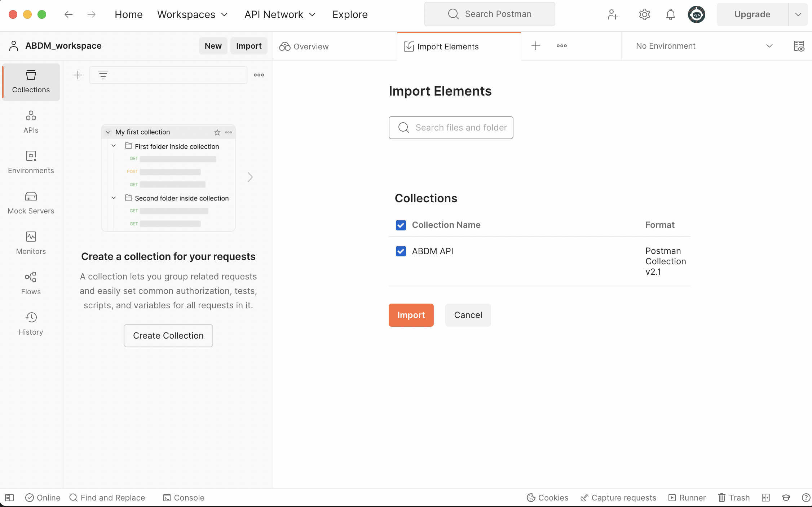812x507 pixels.
Task: Open the Collections sidebar panel
Action: coord(31,82)
